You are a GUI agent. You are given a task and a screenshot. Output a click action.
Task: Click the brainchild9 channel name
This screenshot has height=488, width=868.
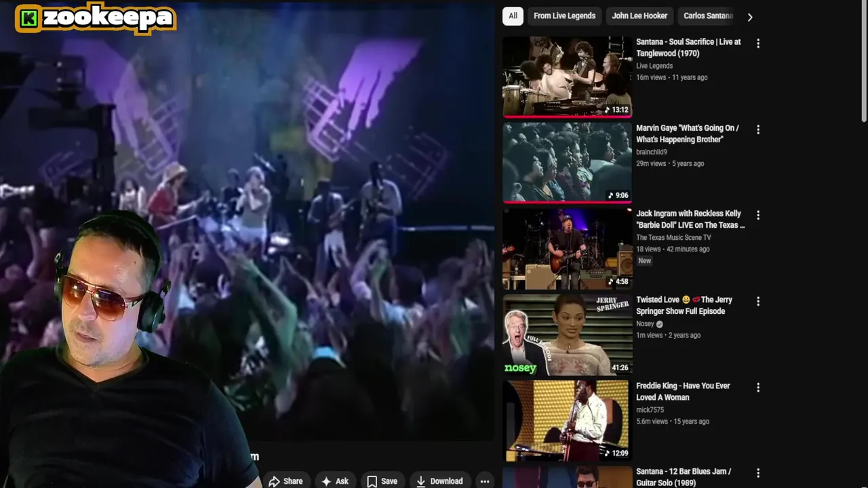coord(652,152)
